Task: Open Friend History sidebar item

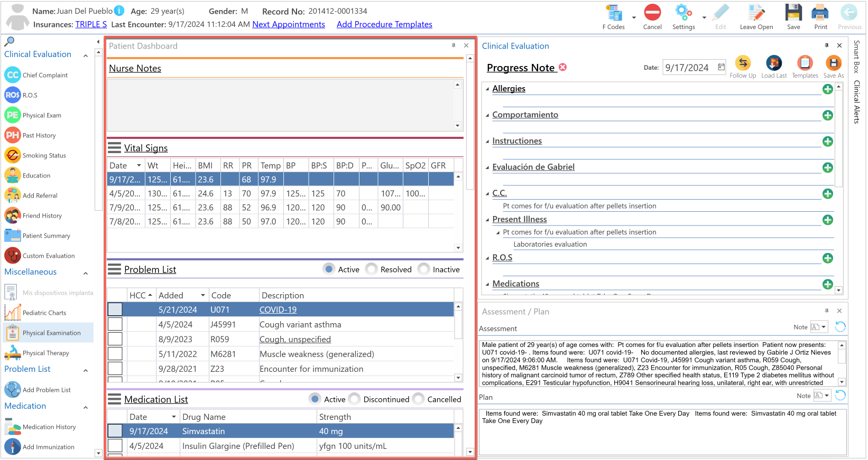Action: pos(34,215)
